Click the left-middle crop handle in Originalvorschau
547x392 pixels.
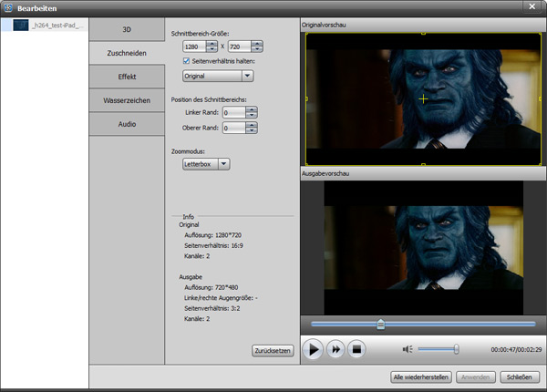306,99
